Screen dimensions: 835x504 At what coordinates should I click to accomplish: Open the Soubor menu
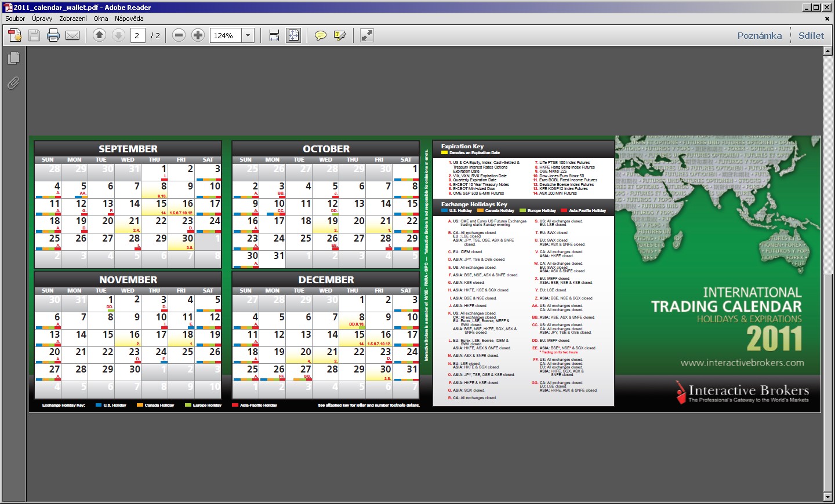(x=16, y=19)
